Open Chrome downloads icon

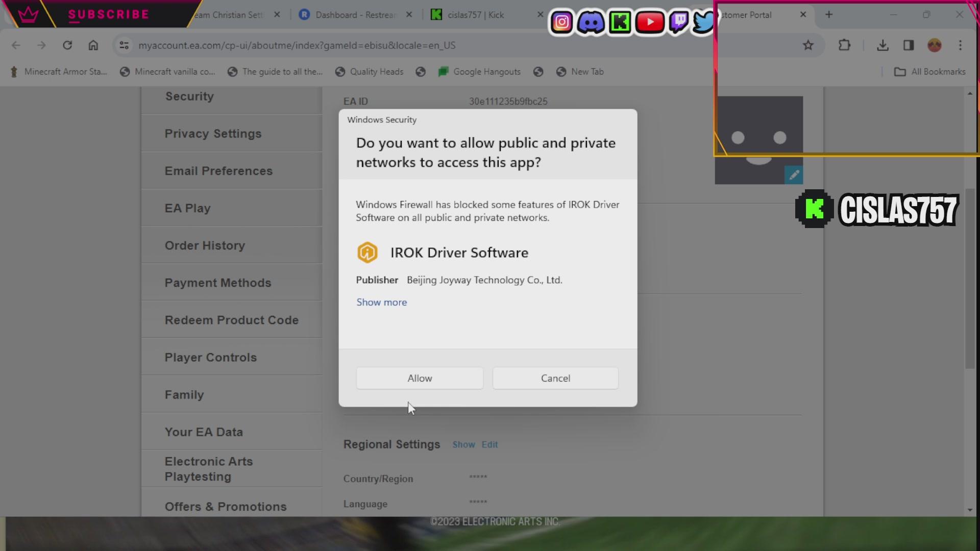883,45
